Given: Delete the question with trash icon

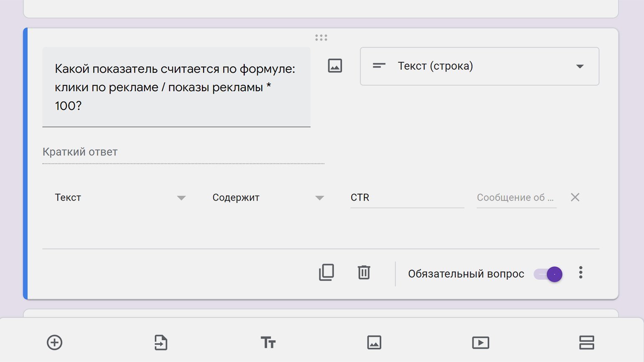Looking at the screenshot, I should (x=364, y=273).
